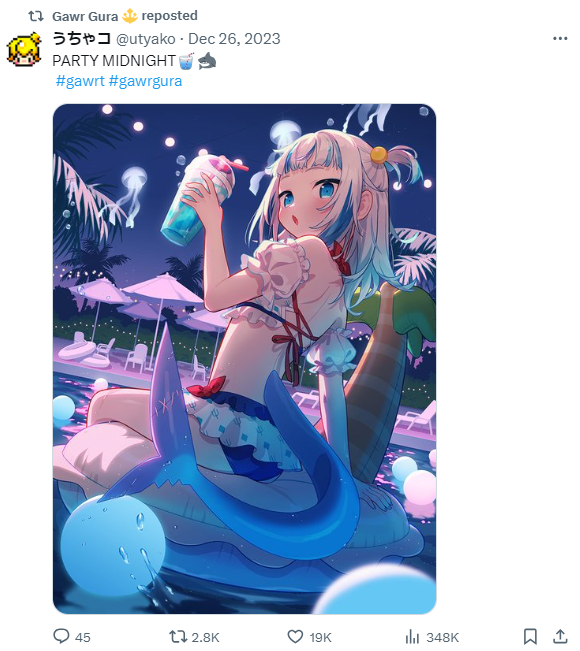580x651 pixels.
Task: Click the Gawr Gura reposted label
Action: (125, 16)
